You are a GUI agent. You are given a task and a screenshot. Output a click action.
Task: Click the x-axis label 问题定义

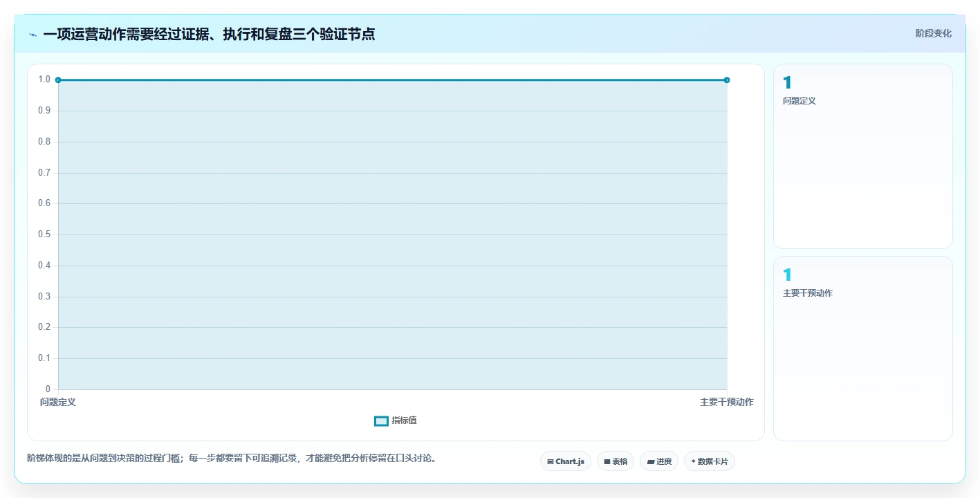58,402
